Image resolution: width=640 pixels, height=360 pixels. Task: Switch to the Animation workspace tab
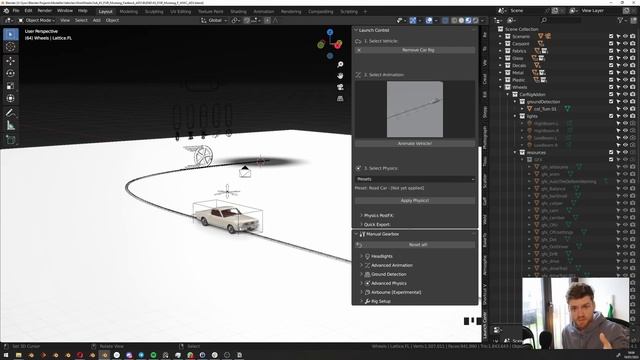(x=264, y=11)
